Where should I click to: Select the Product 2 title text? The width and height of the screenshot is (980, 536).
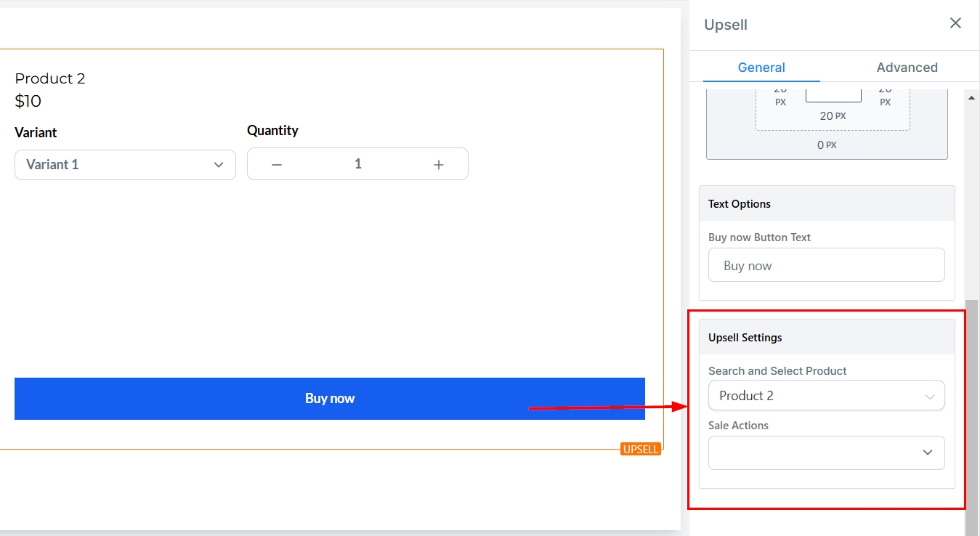click(50, 78)
